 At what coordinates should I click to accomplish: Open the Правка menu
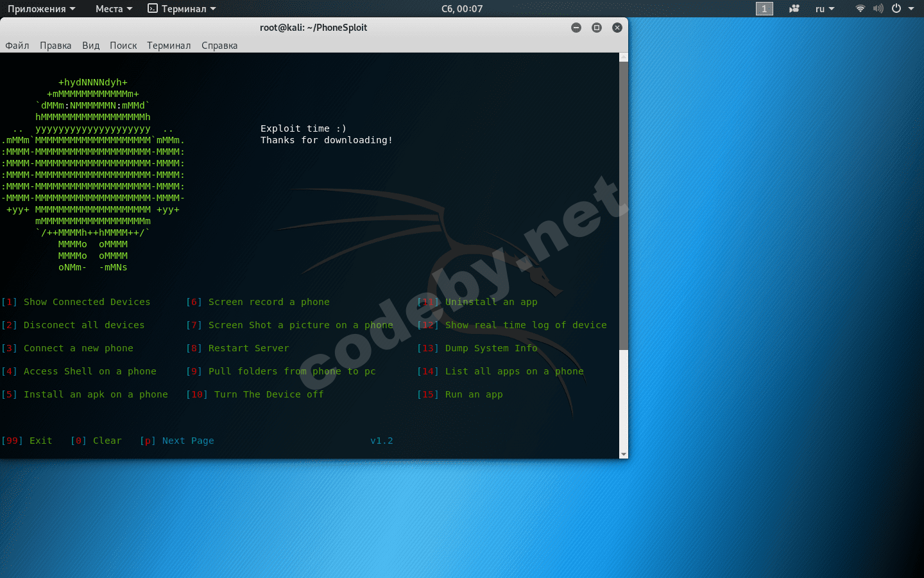pos(56,46)
